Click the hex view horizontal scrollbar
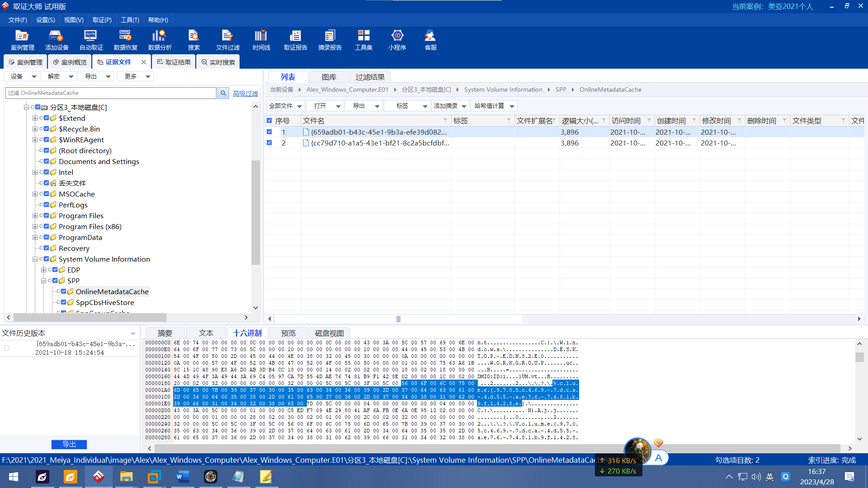The width and height of the screenshot is (868, 488). [x=497, y=448]
